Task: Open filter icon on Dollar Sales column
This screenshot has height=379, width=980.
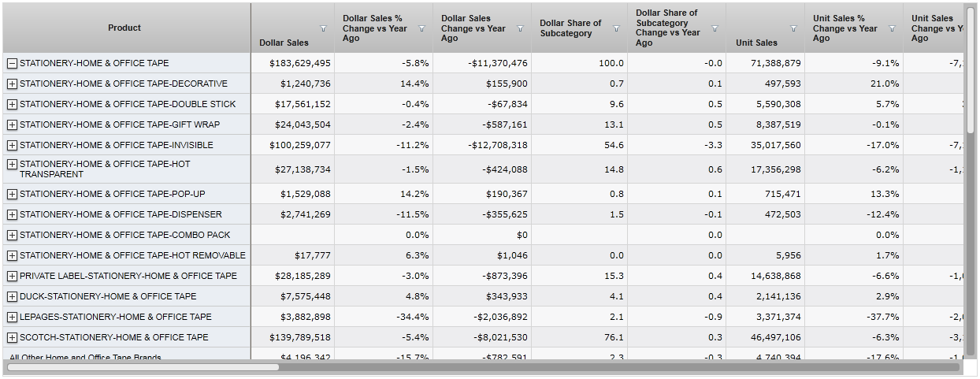Action: tap(323, 28)
